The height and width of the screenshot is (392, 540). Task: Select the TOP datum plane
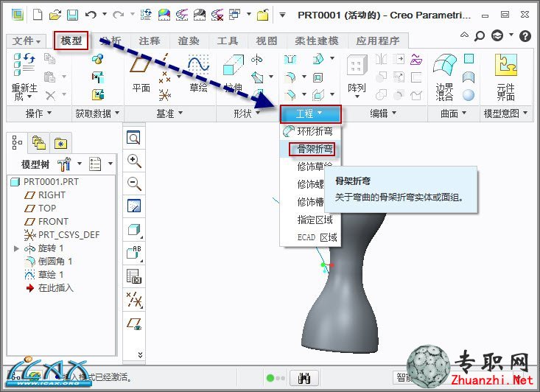tap(41, 208)
